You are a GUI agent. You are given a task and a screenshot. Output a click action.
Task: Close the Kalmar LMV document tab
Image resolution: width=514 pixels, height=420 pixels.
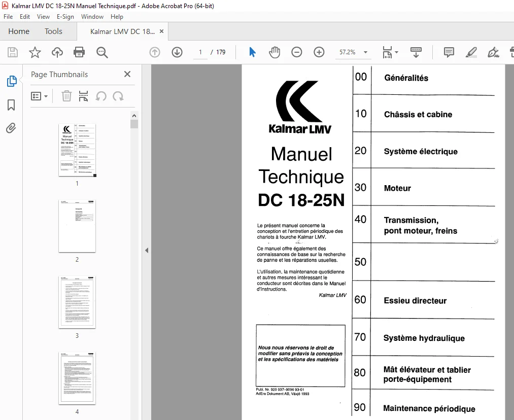pyautogui.click(x=161, y=31)
